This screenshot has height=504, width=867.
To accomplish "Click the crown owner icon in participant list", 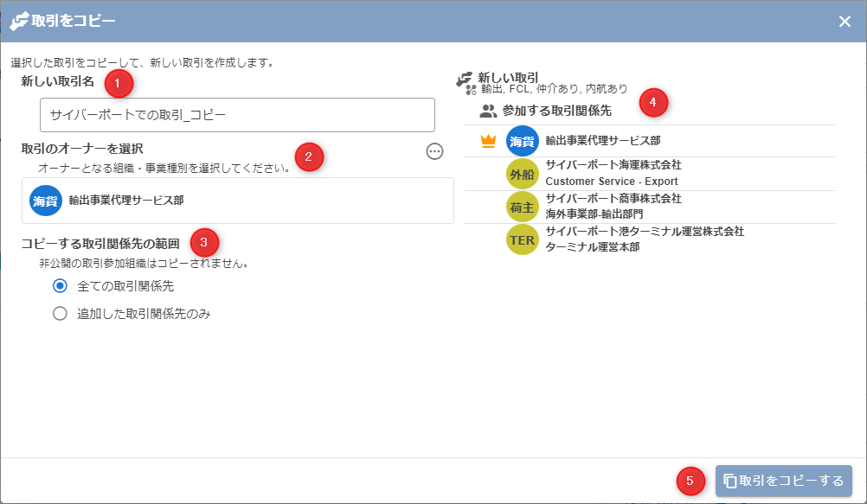I will click(487, 140).
